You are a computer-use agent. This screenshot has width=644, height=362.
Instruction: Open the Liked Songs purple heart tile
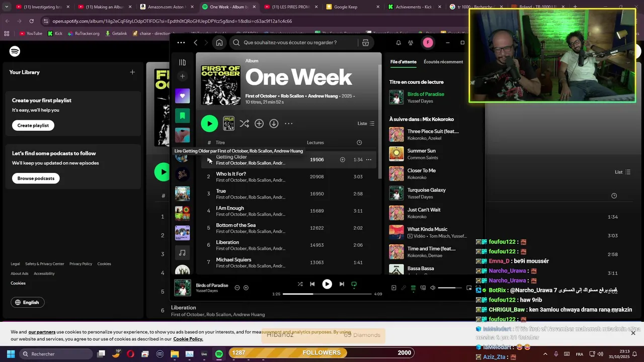coord(182,96)
